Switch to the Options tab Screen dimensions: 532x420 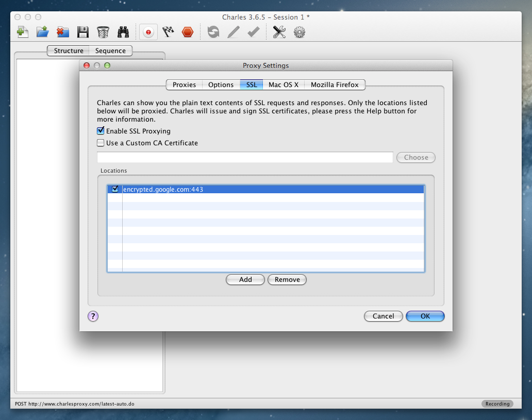[221, 85]
